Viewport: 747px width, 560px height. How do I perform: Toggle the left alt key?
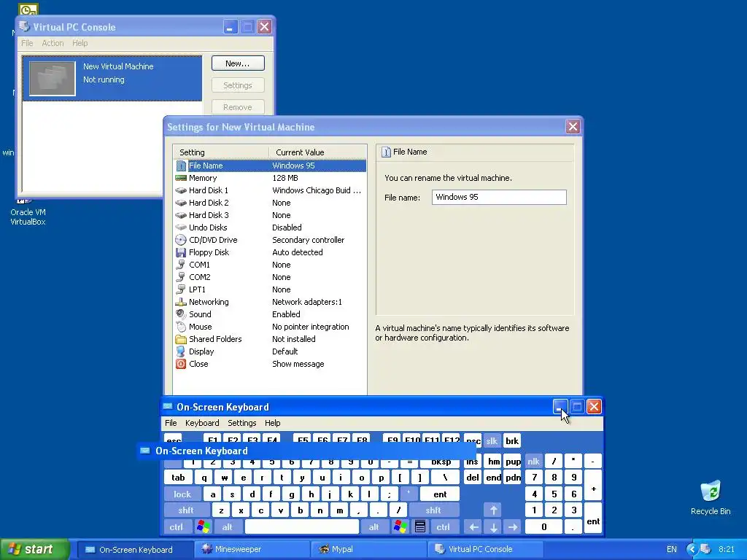pyautogui.click(x=228, y=526)
